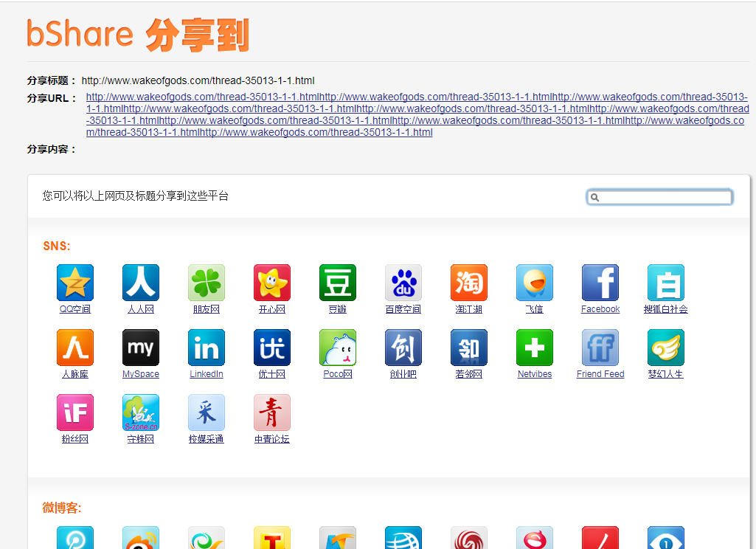Click the '梦幻人生' text link
The width and height of the screenshot is (756, 549).
666,374
